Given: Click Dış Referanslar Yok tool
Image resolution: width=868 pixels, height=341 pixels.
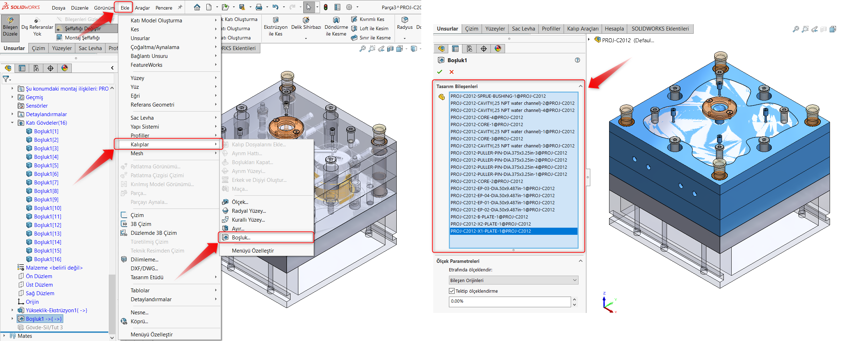Looking at the screenshot, I should pyautogui.click(x=37, y=27).
